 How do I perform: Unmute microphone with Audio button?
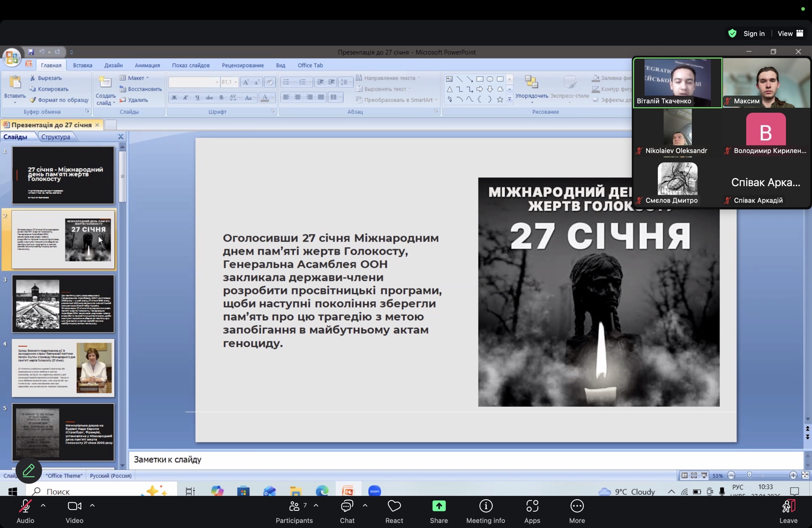pyautogui.click(x=25, y=506)
